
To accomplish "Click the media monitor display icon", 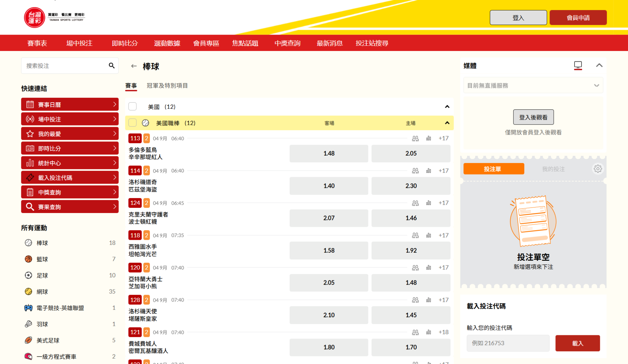I will (x=578, y=65).
